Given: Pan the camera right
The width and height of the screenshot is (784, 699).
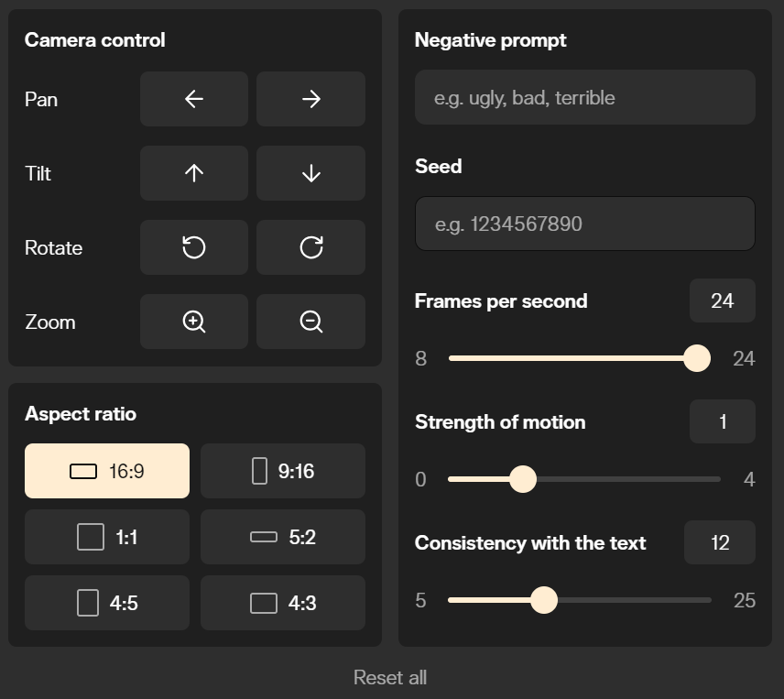Looking at the screenshot, I should coord(311,99).
